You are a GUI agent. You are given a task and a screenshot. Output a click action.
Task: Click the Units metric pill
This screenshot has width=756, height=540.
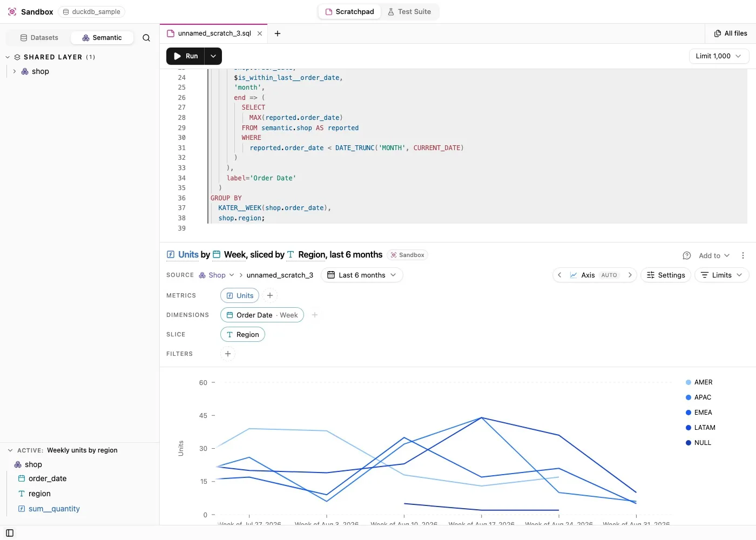pos(240,295)
